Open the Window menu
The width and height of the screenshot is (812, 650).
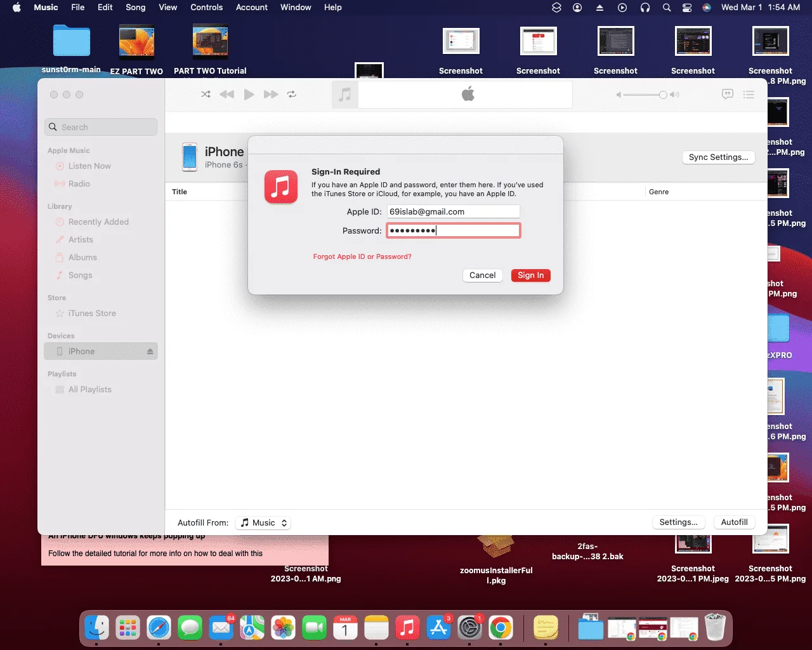(296, 8)
